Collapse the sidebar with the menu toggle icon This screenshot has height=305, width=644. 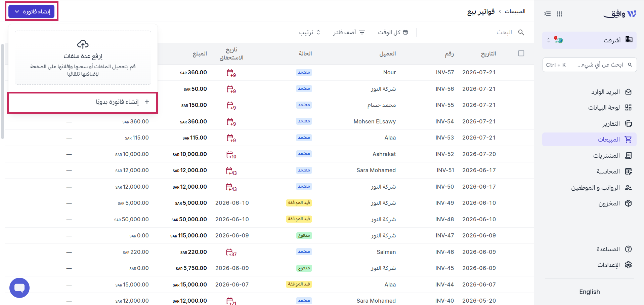tap(548, 14)
